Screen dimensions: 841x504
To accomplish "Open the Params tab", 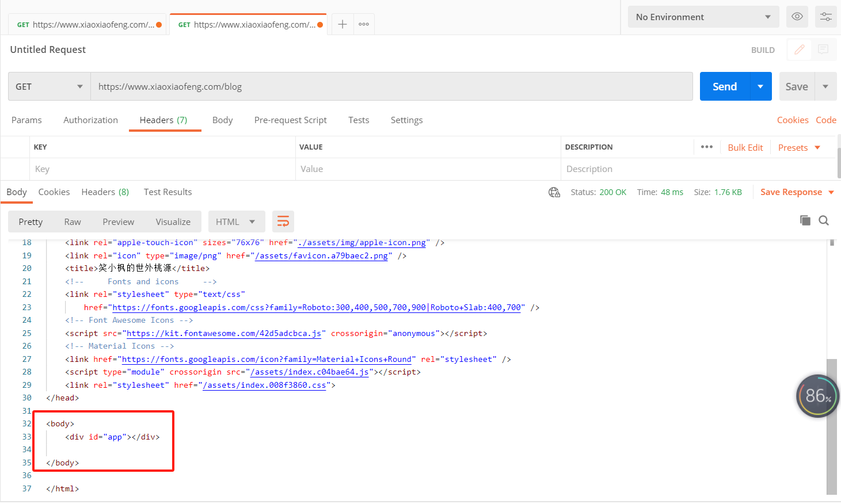I will 26,120.
